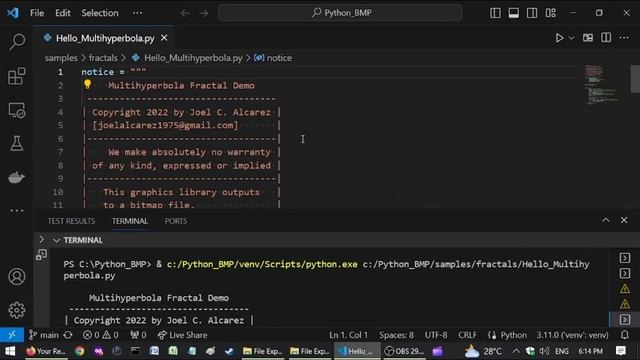Switch to OBS in the taskbar
The height and width of the screenshot is (360, 640).
coord(404,351)
